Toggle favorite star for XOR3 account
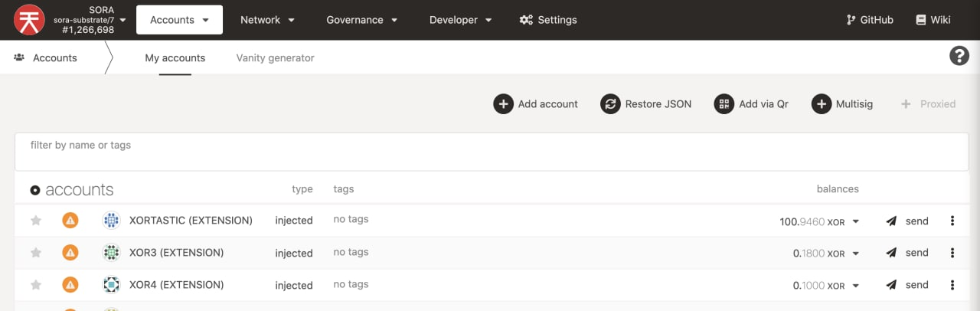Viewport: 980px width, 311px height. click(35, 253)
